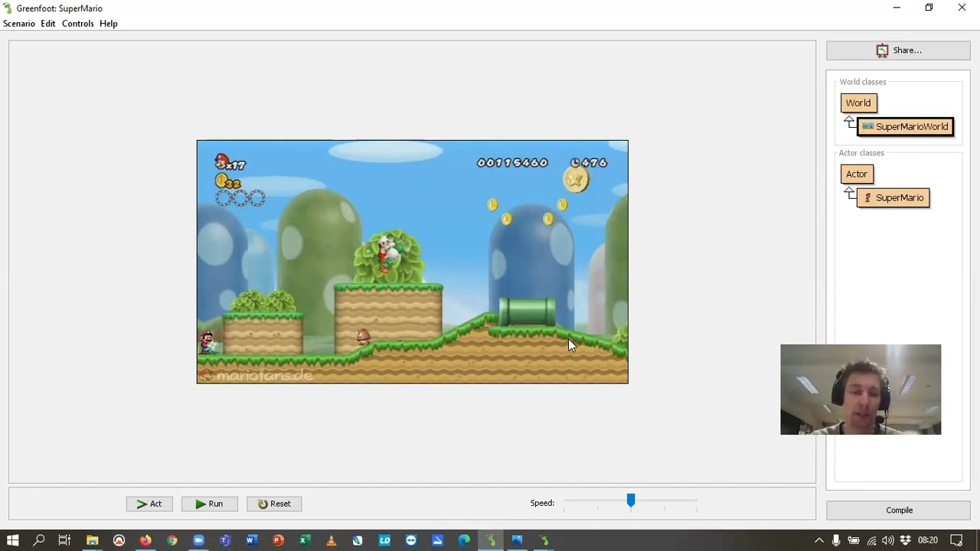Click the Act button

pyautogui.click(x=149, y=504)
